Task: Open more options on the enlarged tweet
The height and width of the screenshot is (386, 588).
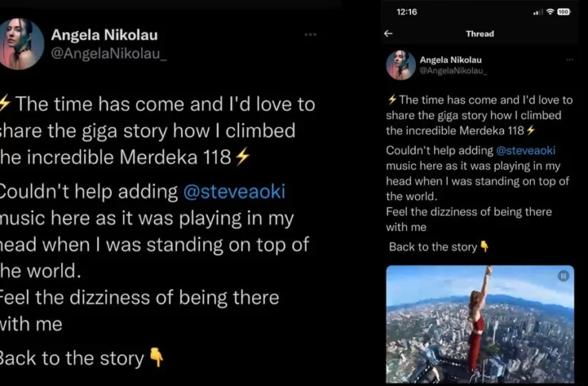Action: 310,34
